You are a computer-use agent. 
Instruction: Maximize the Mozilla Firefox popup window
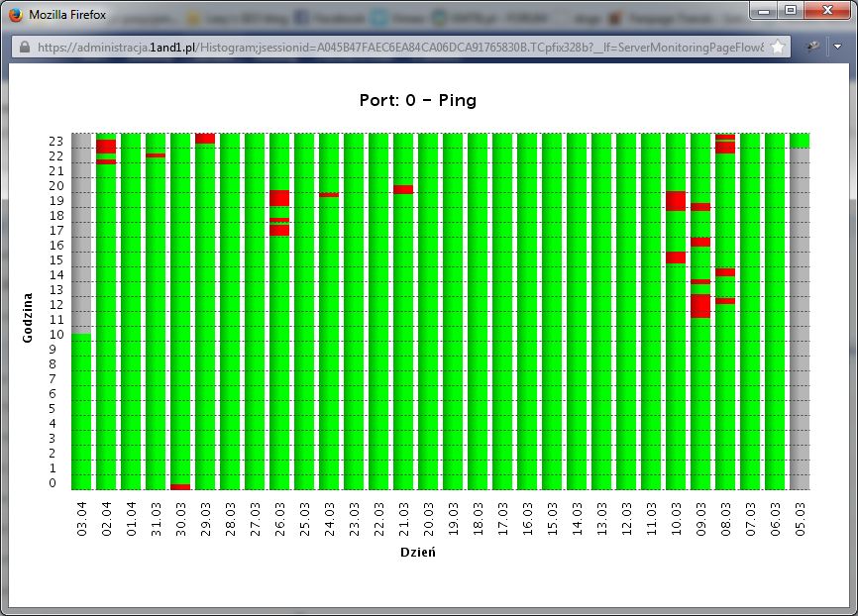point(791,11)
